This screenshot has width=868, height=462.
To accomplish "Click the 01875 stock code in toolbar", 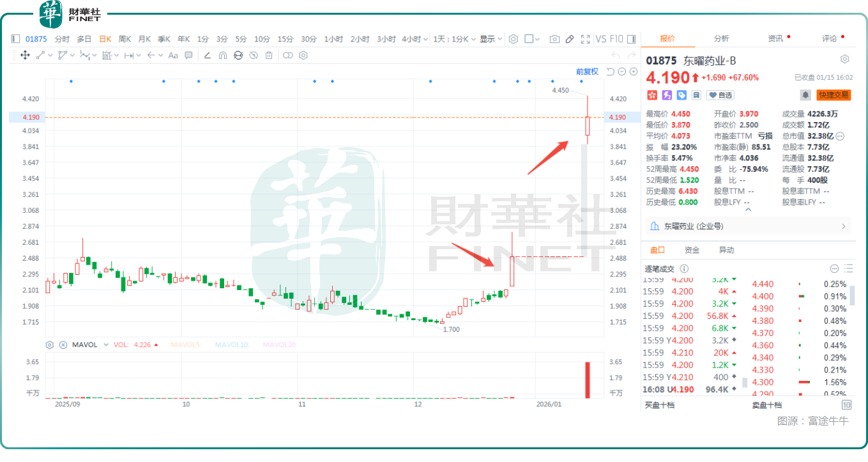I will [x=35, y=39].
